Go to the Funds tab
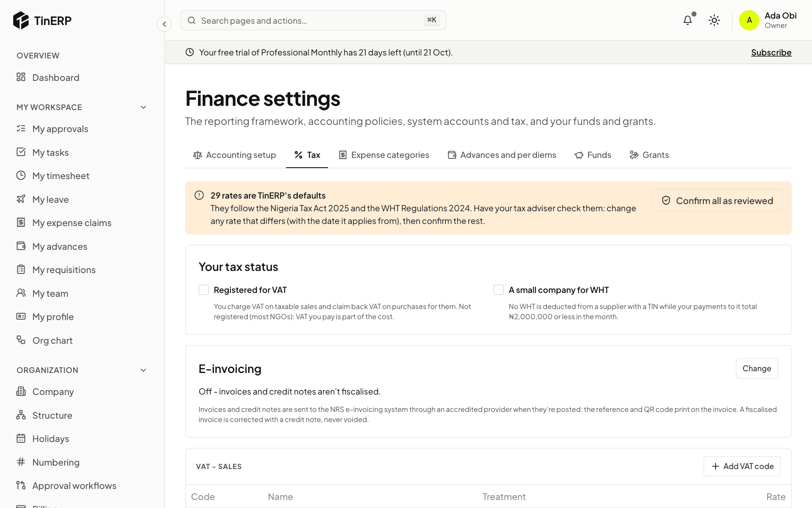 pos(593,155)
